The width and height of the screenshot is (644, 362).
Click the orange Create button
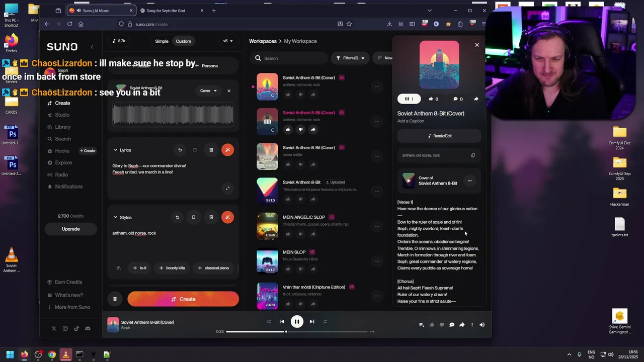coord(183,299)
